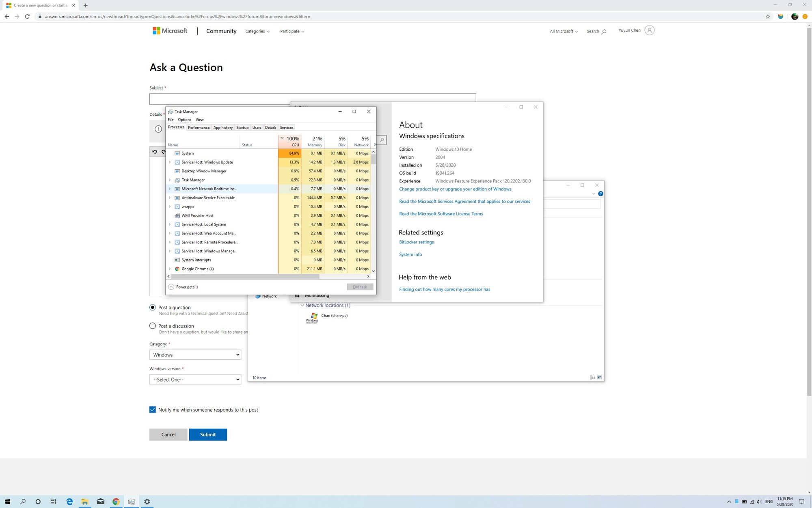The height and width of the screenshot is (508, 812).
Task: Open the Windows version dropdown
Action: 195,380
